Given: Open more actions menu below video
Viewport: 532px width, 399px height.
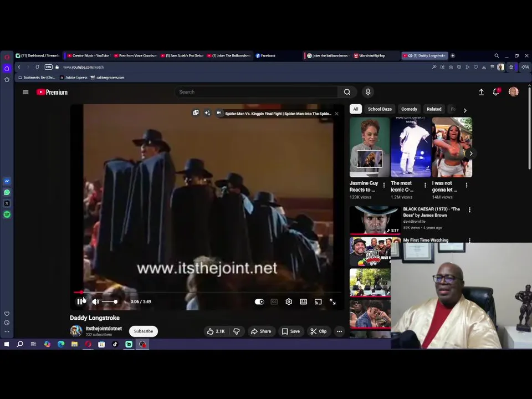Looking at the screenshot, I should [339, 331].
